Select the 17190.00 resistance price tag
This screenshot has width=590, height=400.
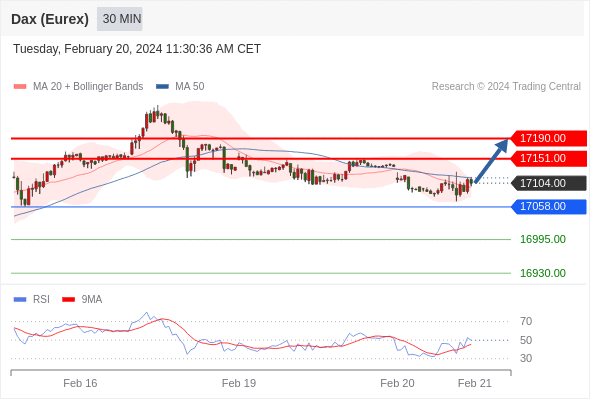point(549,138)
